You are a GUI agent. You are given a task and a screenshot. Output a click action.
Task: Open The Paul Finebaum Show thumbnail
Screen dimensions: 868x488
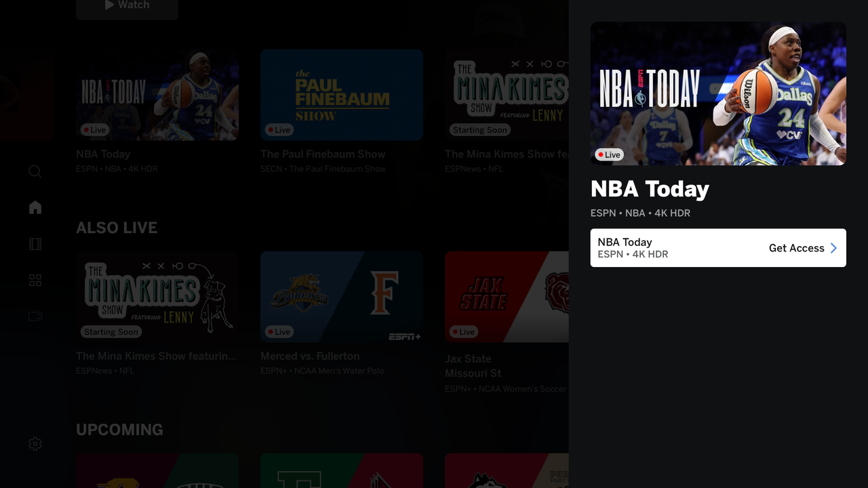[x=342, y=95]
